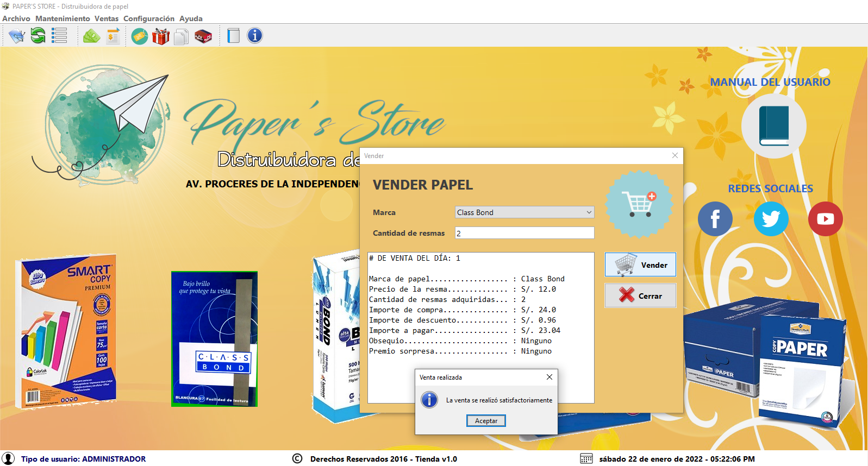Click 'Tipo de usuario: ADMINISTRADOR' status text

(x=83, y=459)
